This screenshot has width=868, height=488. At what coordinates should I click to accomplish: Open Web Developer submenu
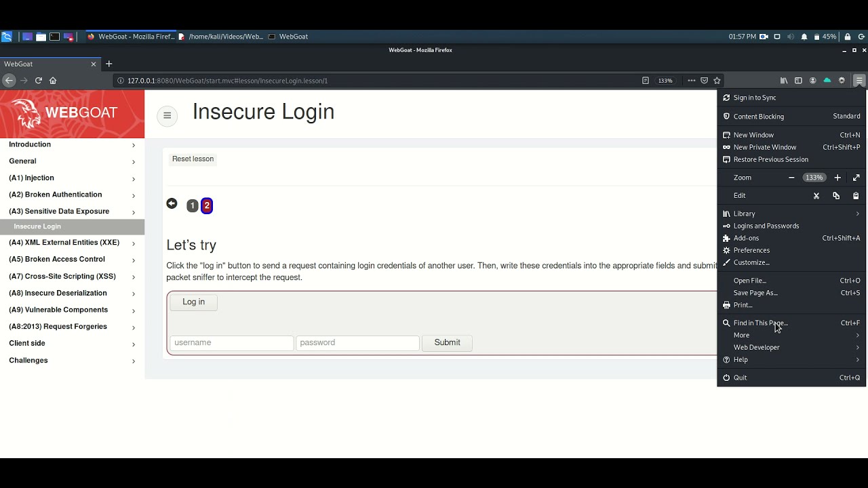(x=791, y=347)
